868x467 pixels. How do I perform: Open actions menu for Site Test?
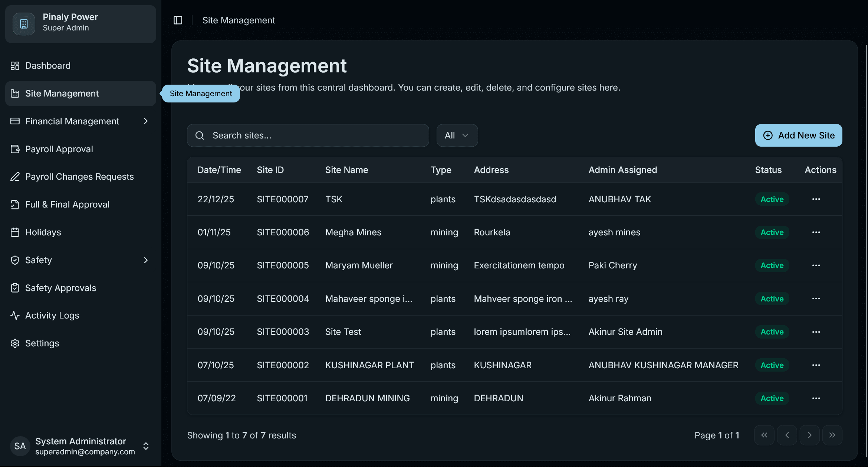pyautogui.click(x=816, y=332)
